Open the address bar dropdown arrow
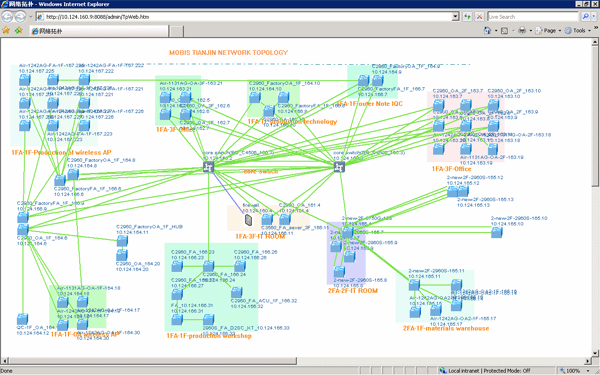The image size is (600, 375). tap(455, 16)
